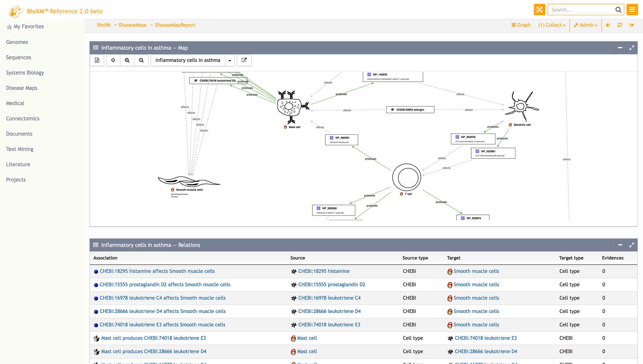Click the zoom in map tool
Viewport: 643px width, 364px height.
(127, 60)
